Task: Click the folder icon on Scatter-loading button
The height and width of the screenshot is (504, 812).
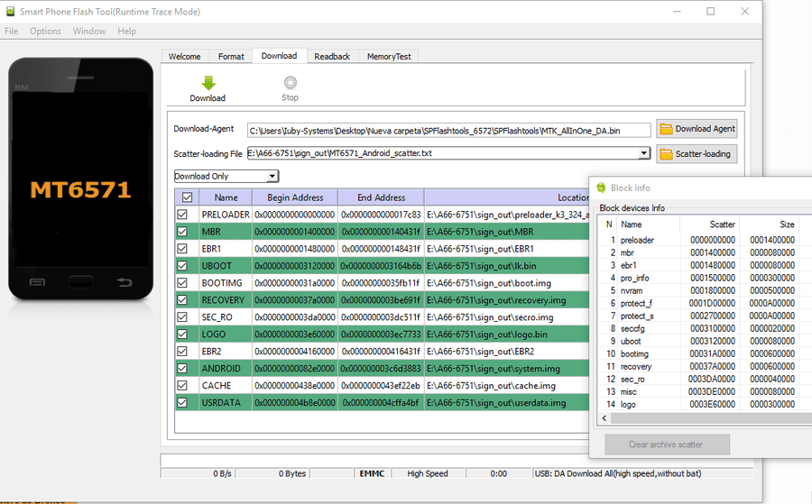Action: 666,154
